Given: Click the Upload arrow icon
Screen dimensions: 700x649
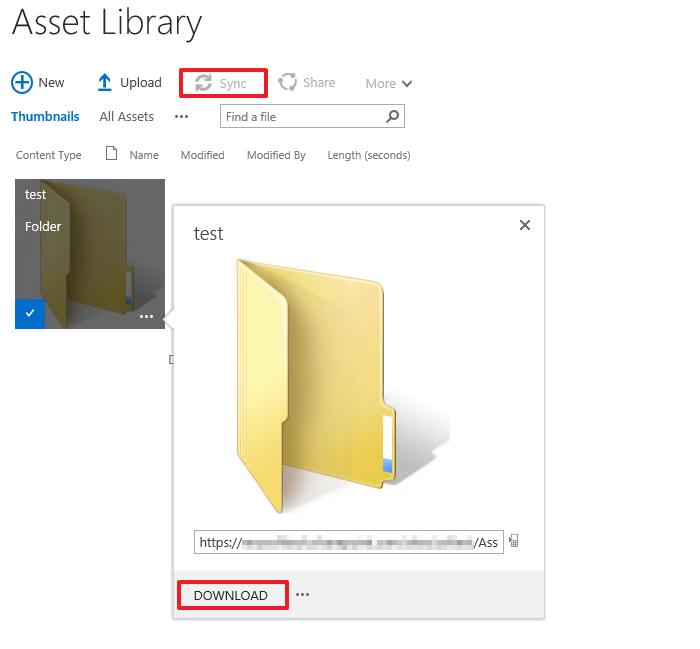Looking at the screenshot, I should (104, 83).
